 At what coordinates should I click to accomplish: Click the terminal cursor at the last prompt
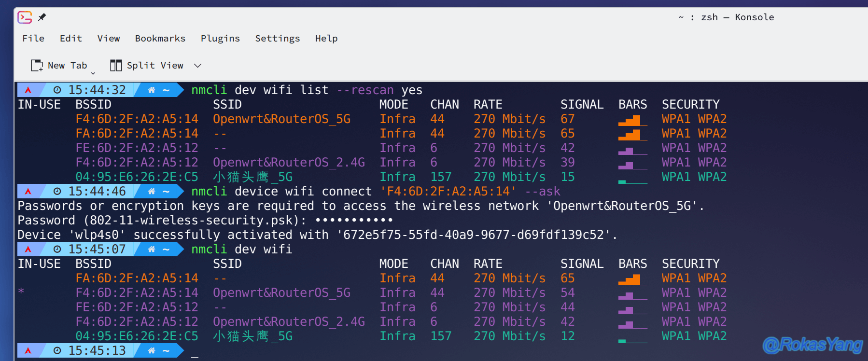[x=195, y=356]
